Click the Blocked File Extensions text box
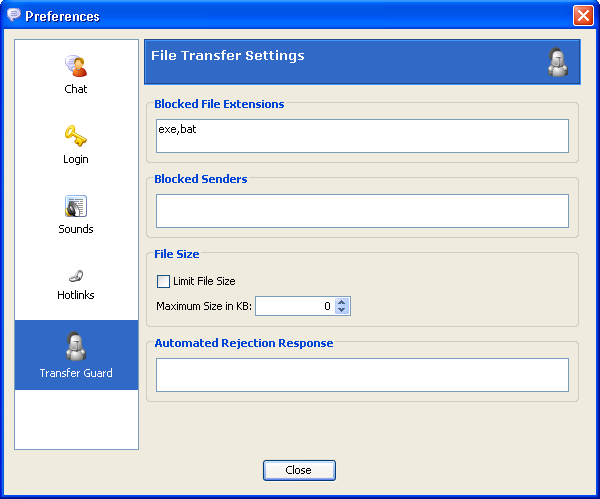 pos(362,136)
